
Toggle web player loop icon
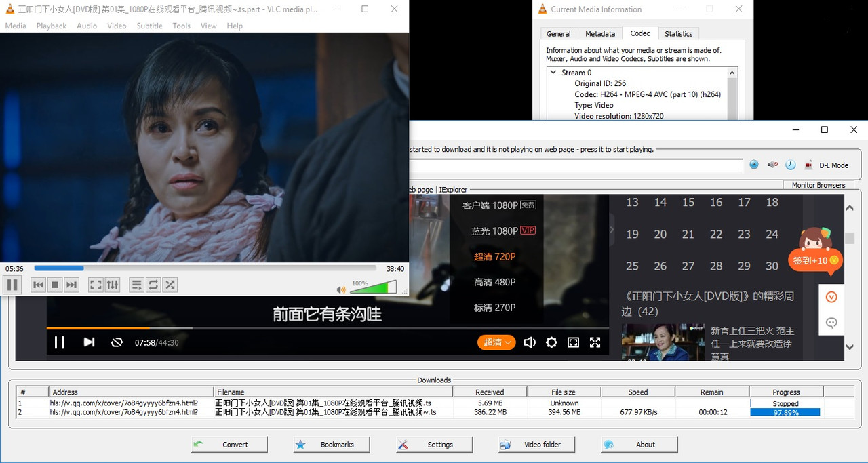point(117,342)
